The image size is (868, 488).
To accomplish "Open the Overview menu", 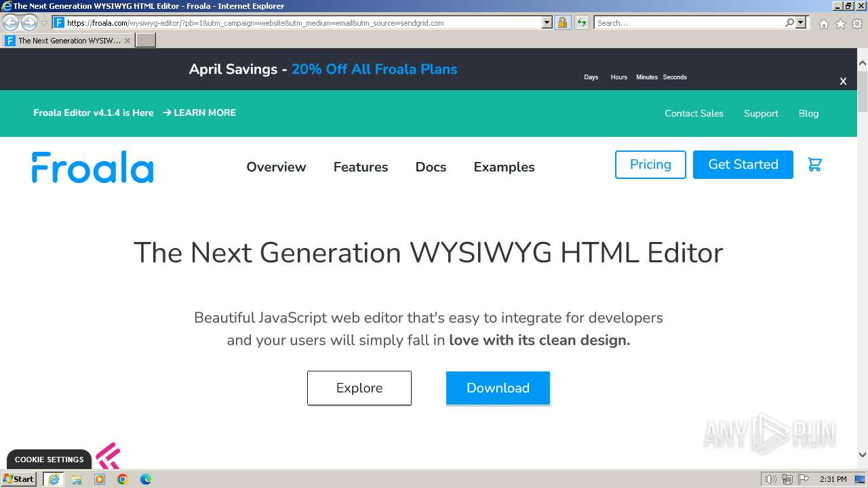I will 276,167.
